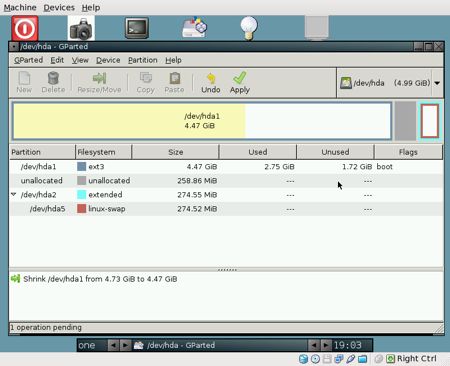The width and height of the screenshot is (450, 366).
Task: Click the Copy partition toolbar icon
Action: point(146,82)
